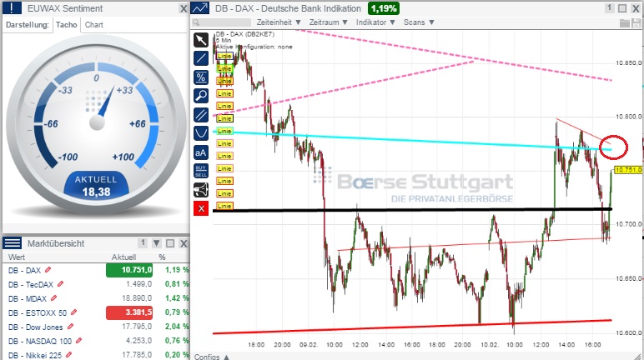Viewport: 644px width, 360px height.
Task: Click the pencil icon beside DB - MDAX
Action: coord(53,298)
